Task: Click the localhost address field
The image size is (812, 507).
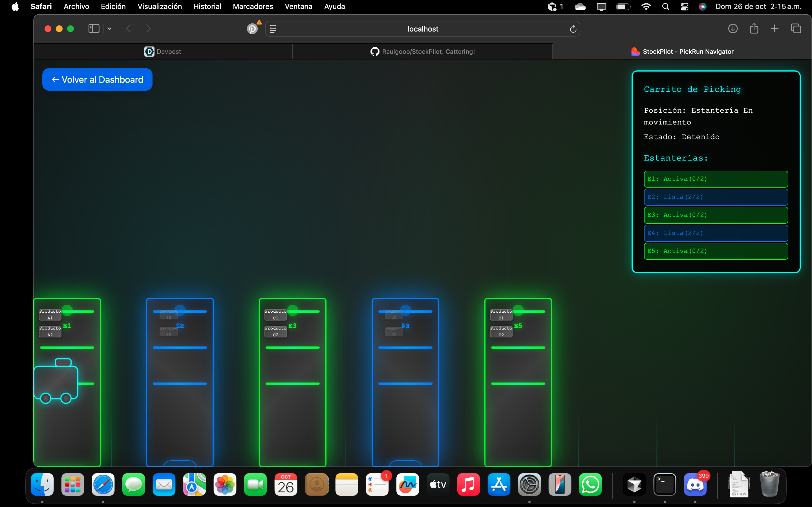Action: pyautogui.click(x=422, y=29)
